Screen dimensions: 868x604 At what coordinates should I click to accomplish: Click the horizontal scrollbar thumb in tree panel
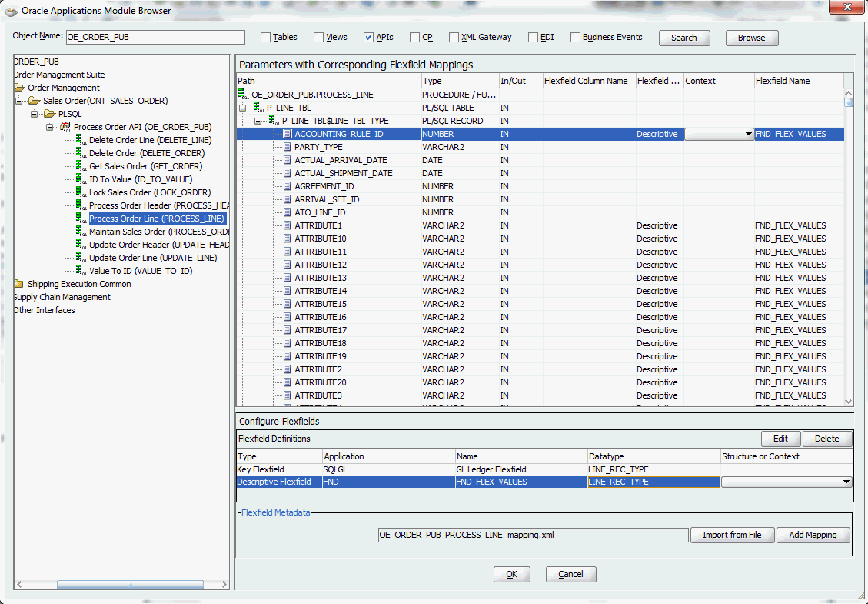130,585
